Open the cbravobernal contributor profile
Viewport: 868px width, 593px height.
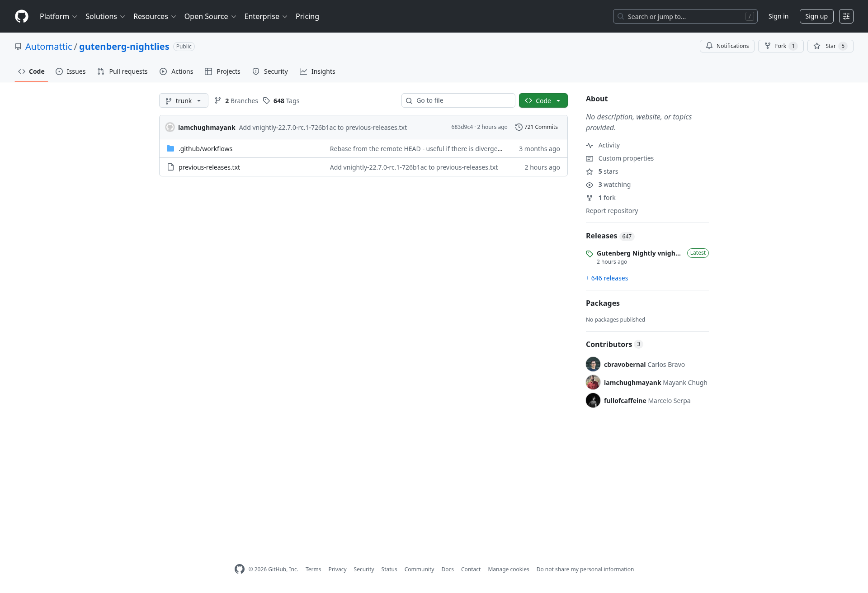(x=644, y=365)
